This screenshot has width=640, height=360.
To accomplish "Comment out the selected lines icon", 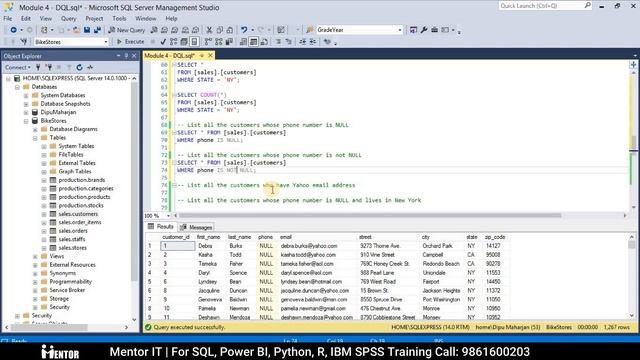I will pos(278,42).
